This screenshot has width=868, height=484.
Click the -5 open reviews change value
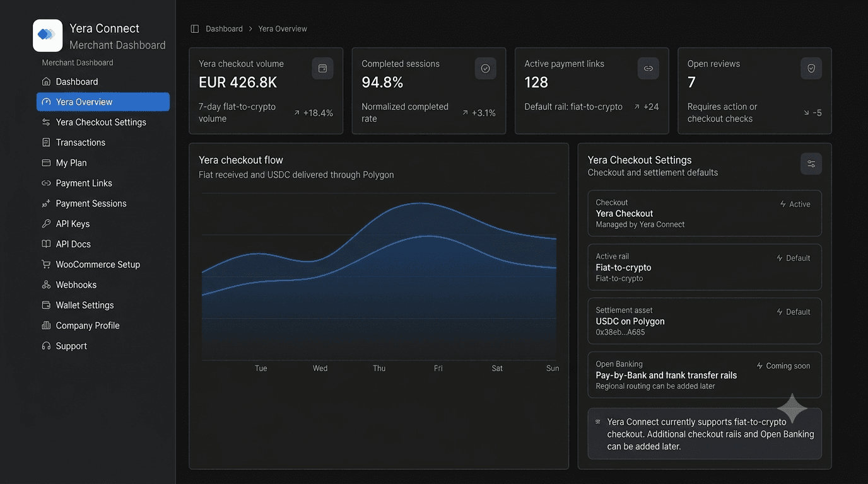(812, 113)
